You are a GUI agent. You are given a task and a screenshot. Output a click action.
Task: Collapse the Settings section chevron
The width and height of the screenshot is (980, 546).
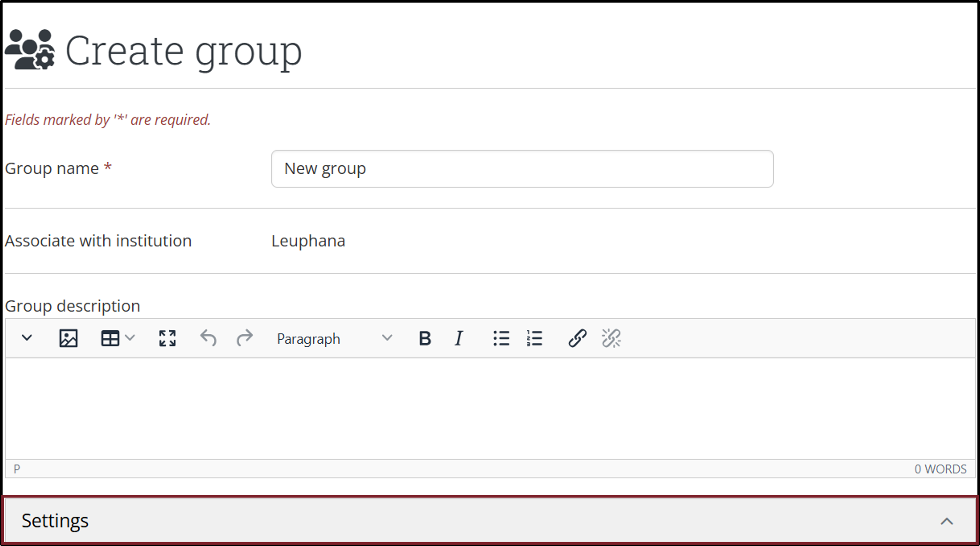coord(947,521)
